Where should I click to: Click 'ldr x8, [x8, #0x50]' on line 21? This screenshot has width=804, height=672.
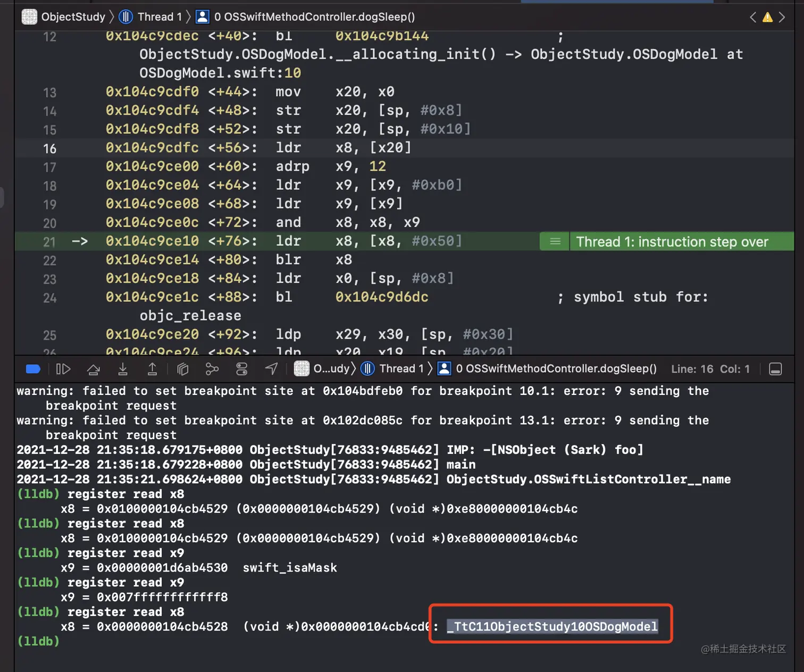[x=369, y=241]
